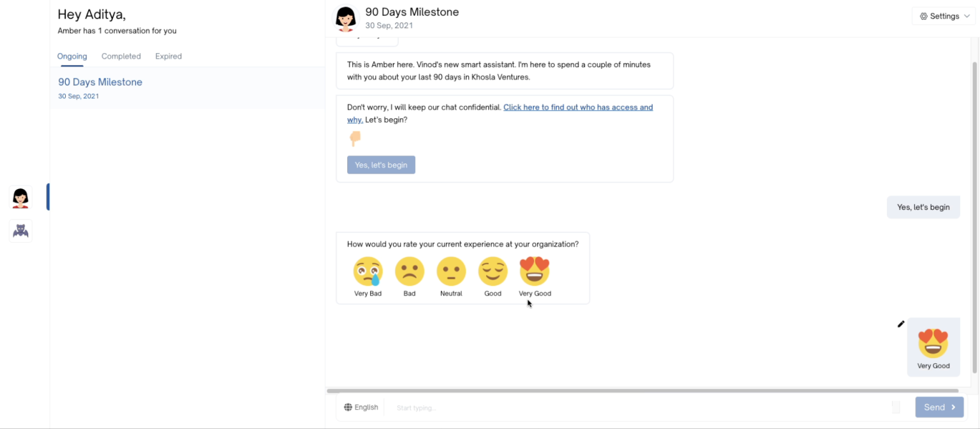This screenshot has width=980, height=429.
Task: Choose the Bad frowning emoji rating
Action: [x=410, y=272]
